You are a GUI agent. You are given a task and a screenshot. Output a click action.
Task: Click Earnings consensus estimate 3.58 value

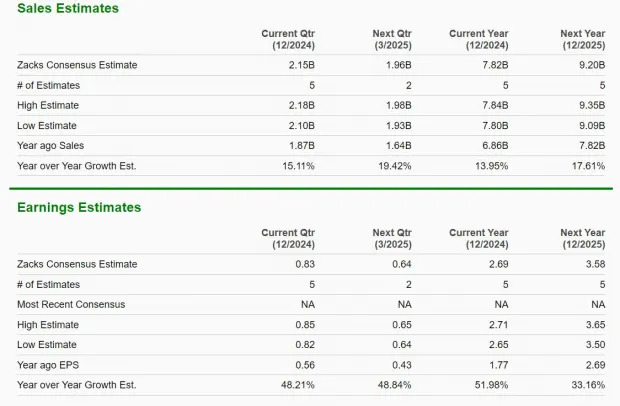(595, 264)
